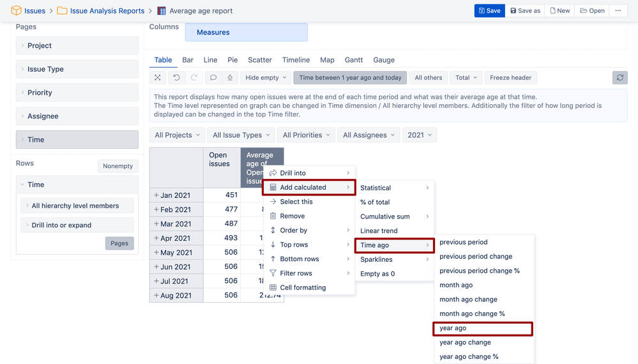638x364 pixels.
Task: Click the maximize table icon in toolbar
Action: (158, 78)
